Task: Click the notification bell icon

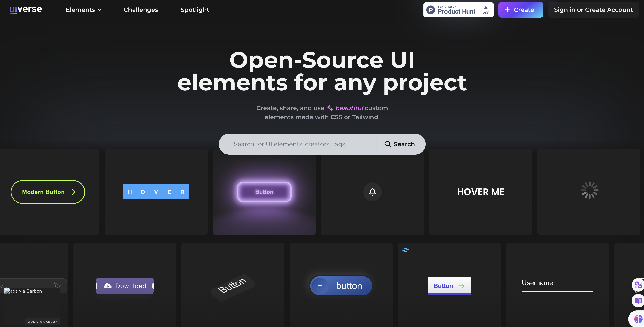Action: click(372, 192)
